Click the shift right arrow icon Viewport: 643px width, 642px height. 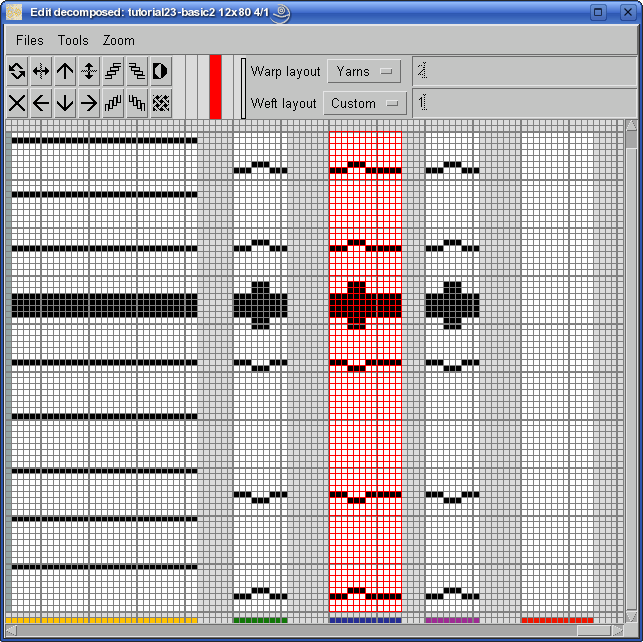pos(89,102)
